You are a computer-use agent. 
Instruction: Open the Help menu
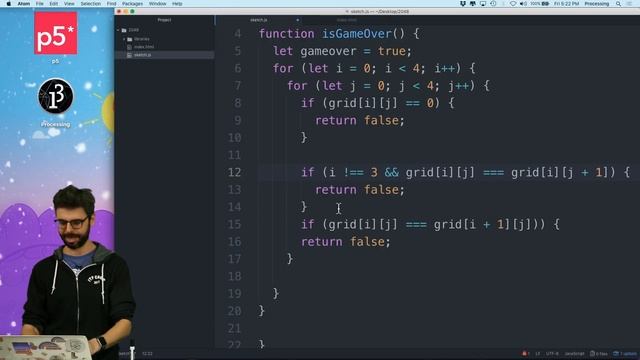177,4
